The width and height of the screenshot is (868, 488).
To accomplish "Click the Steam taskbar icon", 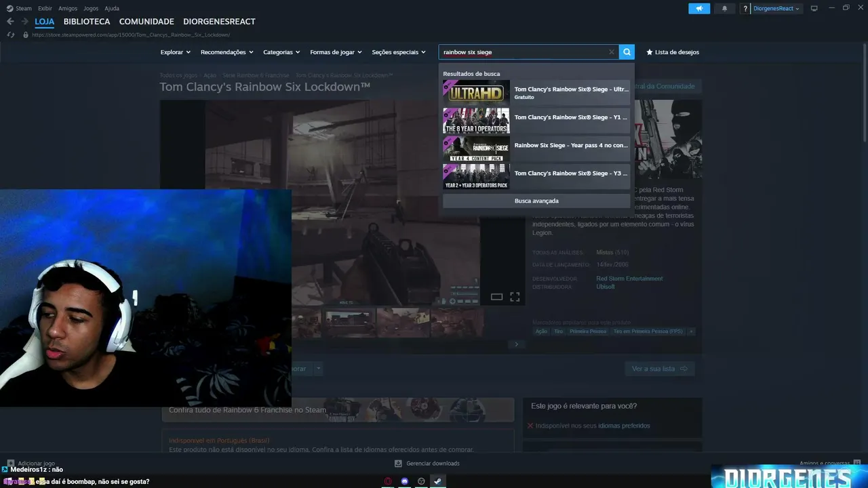I will pyautogui.click(x=437, y=481).
